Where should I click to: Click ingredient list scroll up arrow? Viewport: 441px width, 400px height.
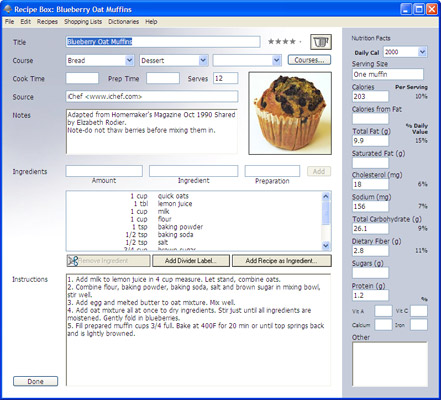pyautogui.click(x=326, y=196)
